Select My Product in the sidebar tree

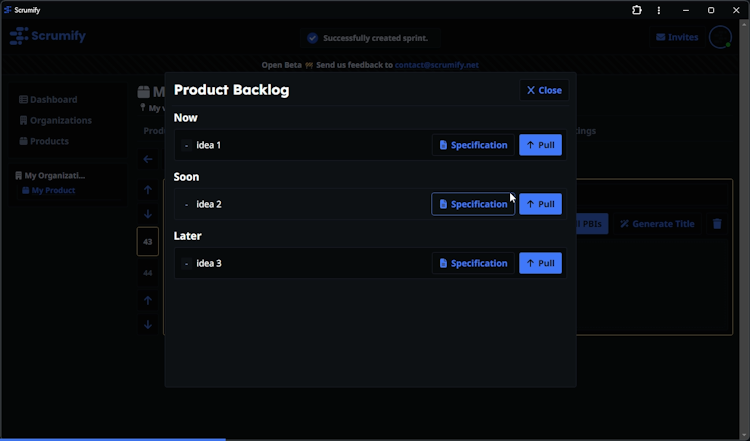point(52,190)
